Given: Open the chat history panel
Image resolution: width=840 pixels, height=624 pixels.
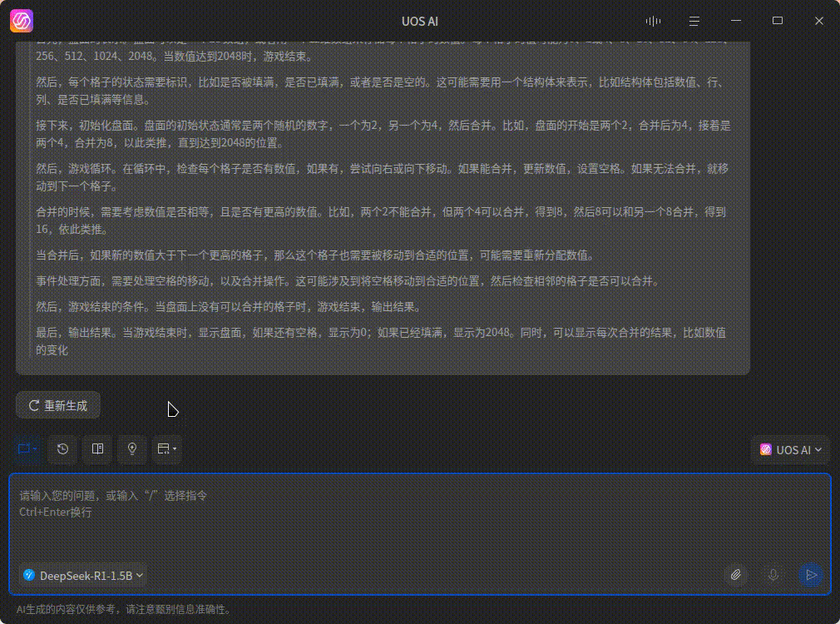Looking at the screenshot, I should [x=62, y=449].
